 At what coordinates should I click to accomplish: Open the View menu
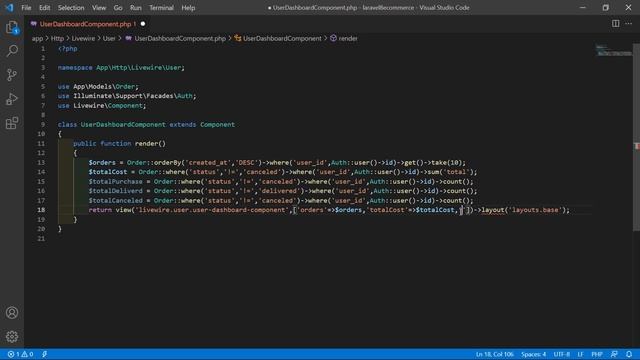click(99, 8)
